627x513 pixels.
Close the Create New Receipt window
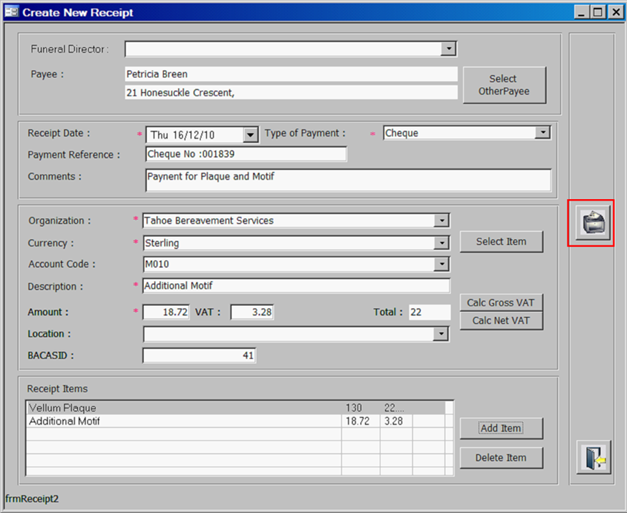coord(616,12)
